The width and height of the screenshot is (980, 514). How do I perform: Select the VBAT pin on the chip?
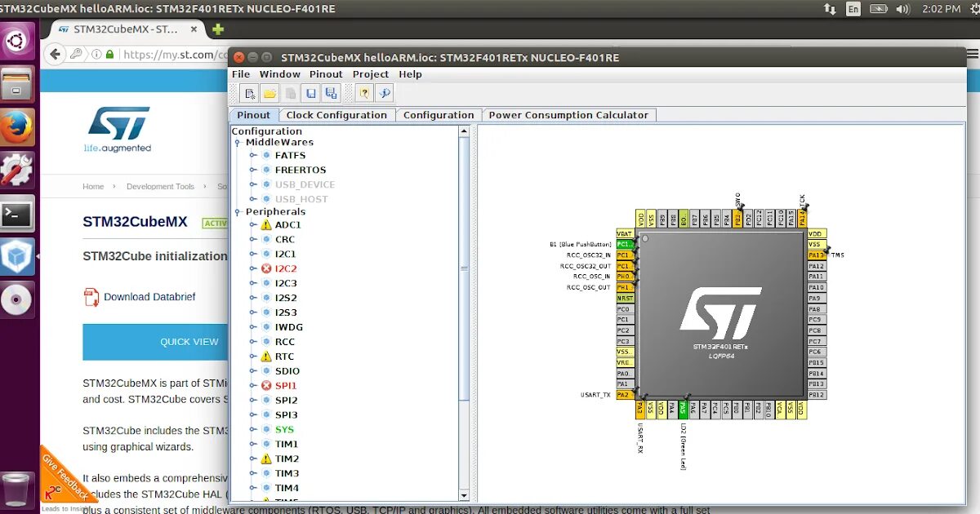pyautogui.click(x=625, y=233)
